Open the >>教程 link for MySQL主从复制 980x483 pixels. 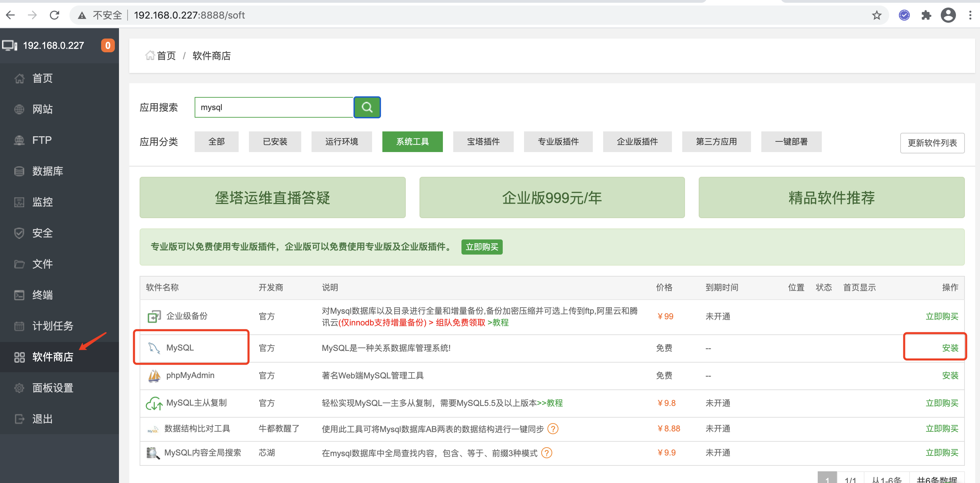click(550, 403)
